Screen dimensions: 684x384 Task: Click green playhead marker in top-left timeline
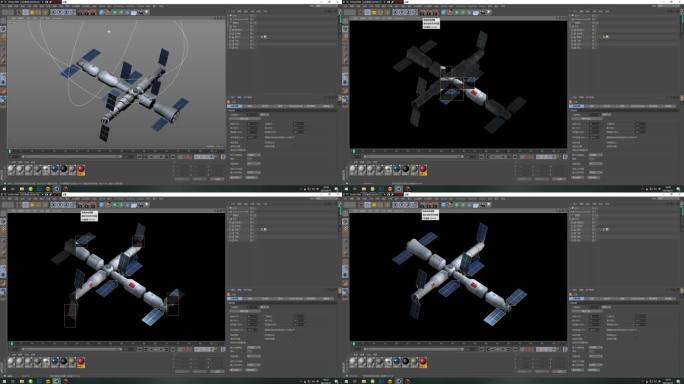tap(10, 151)
